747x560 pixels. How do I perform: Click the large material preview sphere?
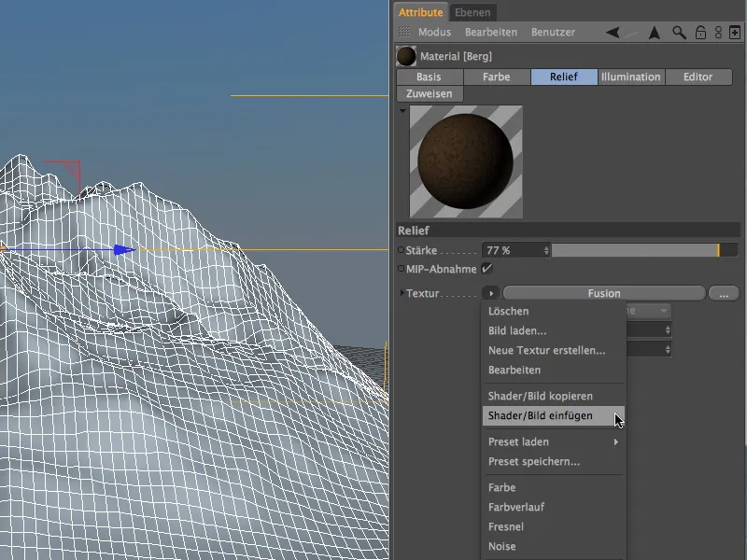pyautogui.click(x=465, y=161)
